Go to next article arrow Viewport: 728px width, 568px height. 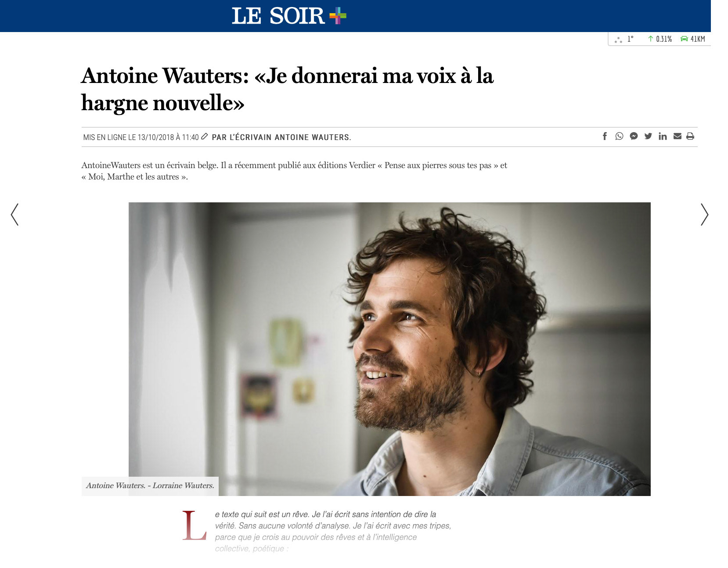coord(704,214)
